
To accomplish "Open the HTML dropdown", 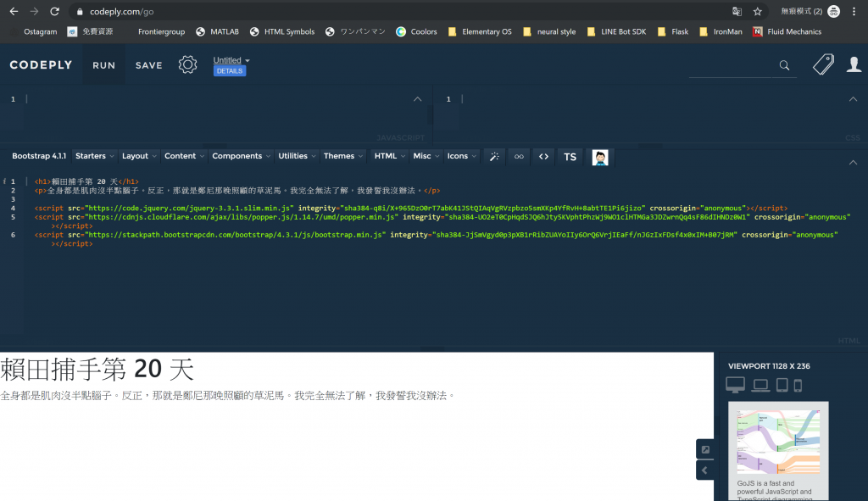I will [390, 156].
